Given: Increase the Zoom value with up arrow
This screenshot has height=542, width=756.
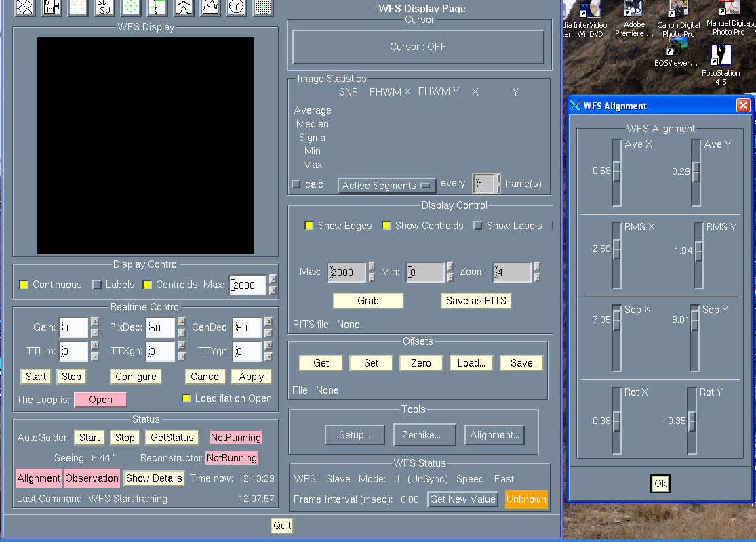Looking at the screenshot, I should point(537,266).
